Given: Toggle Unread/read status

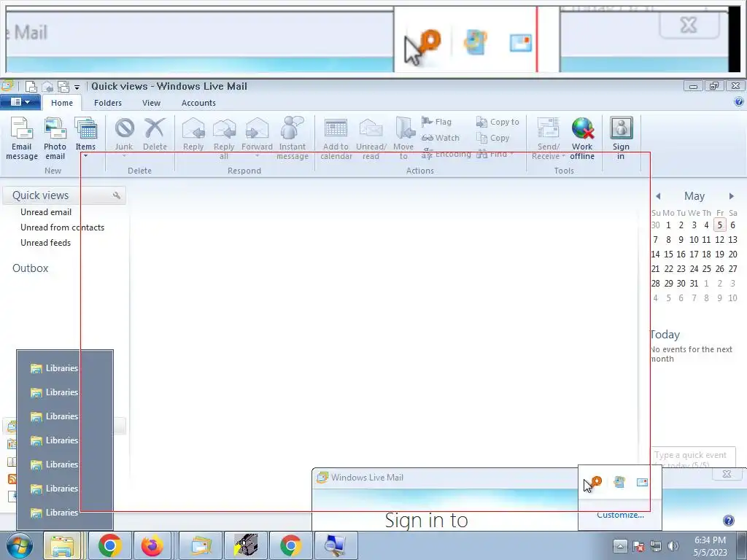Looking at the screenshot, I should click(x=371, y=139).
